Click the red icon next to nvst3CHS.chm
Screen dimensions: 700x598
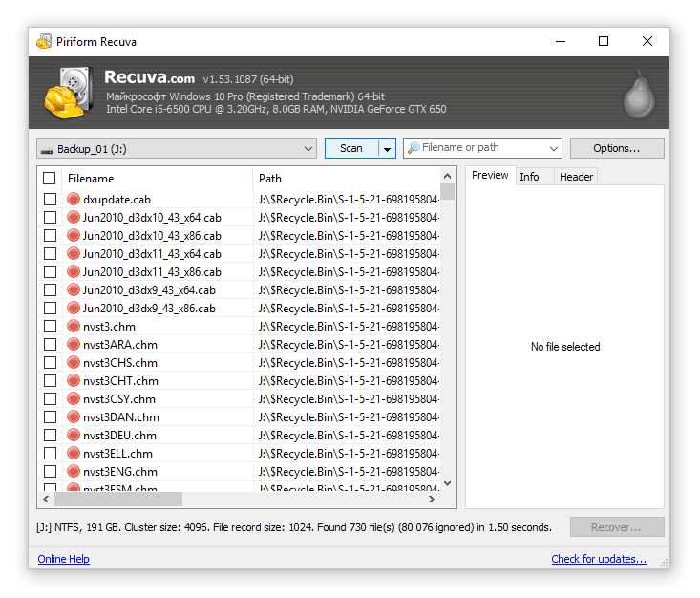coord(74,362)
